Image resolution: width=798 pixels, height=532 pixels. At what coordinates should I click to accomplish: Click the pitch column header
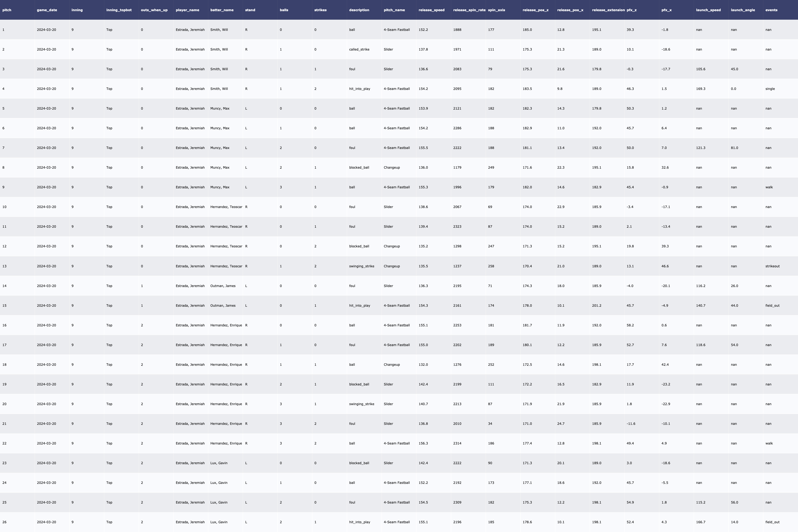pyautogui.click(x=7, y=10)
